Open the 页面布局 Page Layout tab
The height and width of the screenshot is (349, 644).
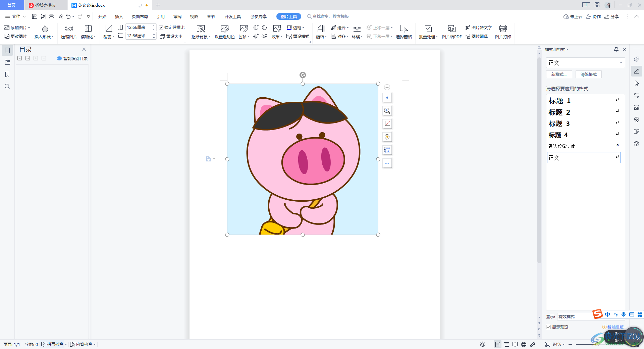tap(140, 16)
